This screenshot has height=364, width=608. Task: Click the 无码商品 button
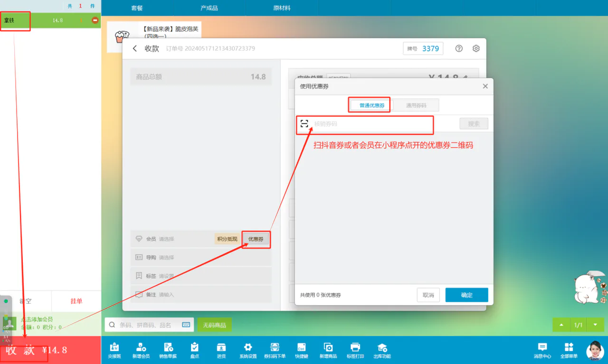tap(215, 325)
